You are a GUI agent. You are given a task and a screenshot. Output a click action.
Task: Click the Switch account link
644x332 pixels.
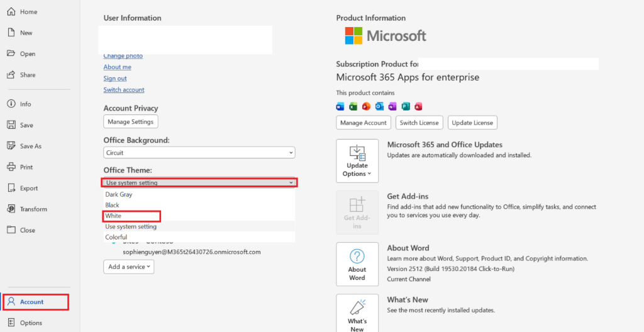pyautogui.click(x=124, y=89)
